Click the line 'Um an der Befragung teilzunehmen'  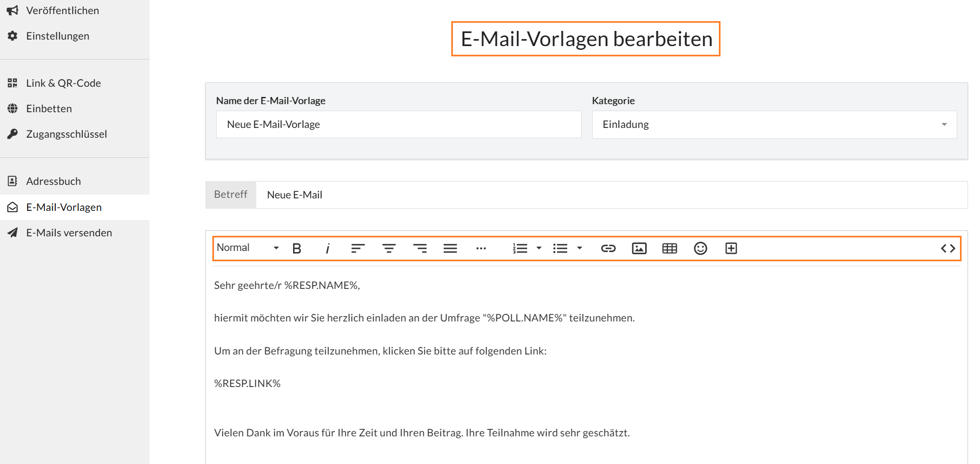pyautogui.click(x=380, y=351)
